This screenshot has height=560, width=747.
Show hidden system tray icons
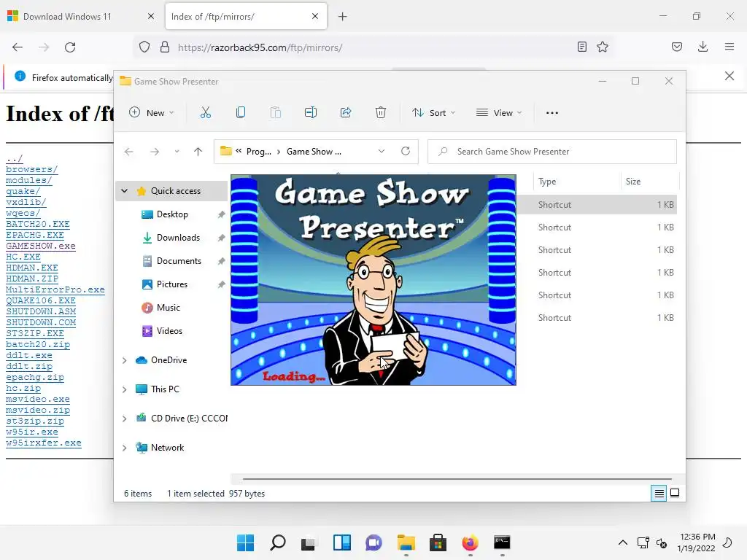[623, 542]
